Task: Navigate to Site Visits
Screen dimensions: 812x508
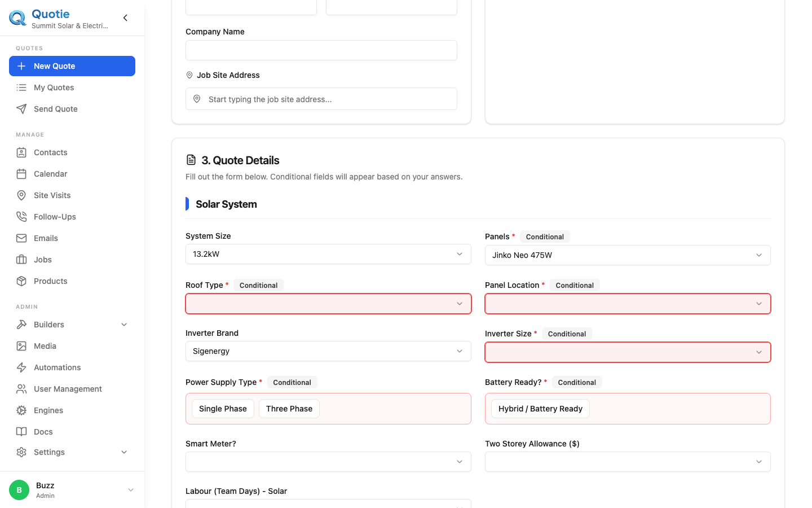Action: coord(72,195)
